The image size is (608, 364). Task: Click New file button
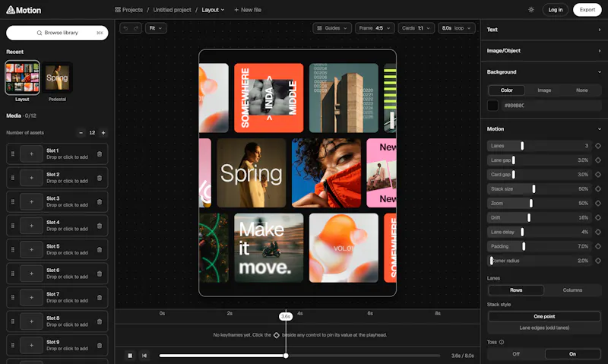point(248,10)
